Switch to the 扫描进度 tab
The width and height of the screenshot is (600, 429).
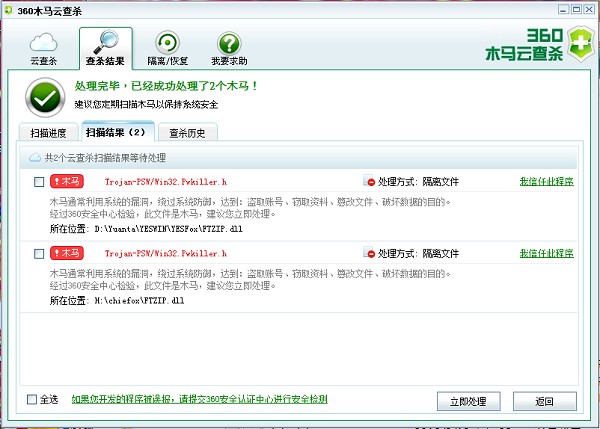[49, 132]
